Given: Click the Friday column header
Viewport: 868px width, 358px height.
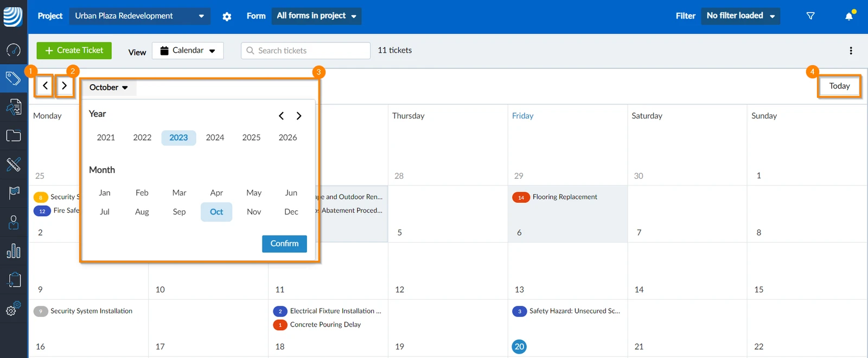Looking at the screenshot, I should point(522,116).
